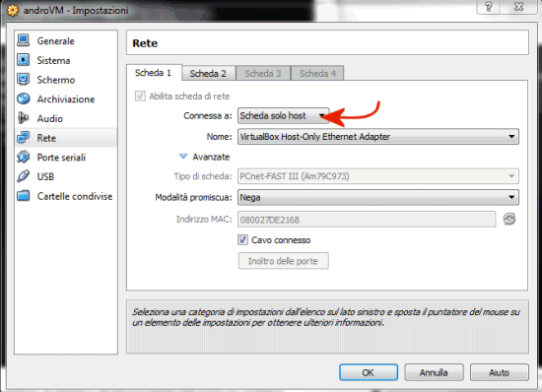Open the Modalità promiscua dropdown
Screen dimensions: 542x392
378,197
